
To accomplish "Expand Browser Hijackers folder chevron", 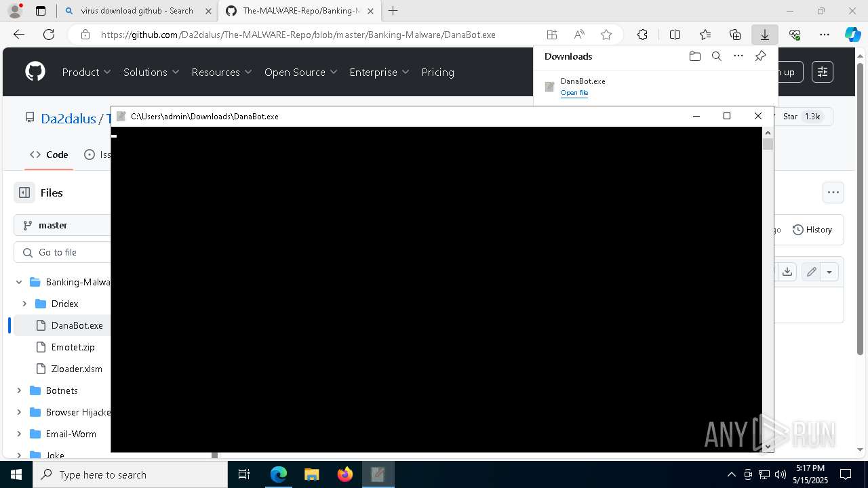I will (19, 412).
